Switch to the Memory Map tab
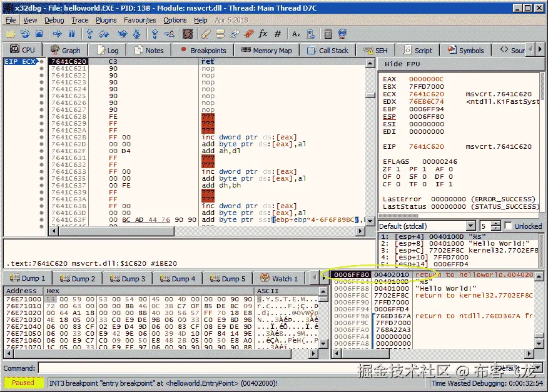 (x=266, y=51)
